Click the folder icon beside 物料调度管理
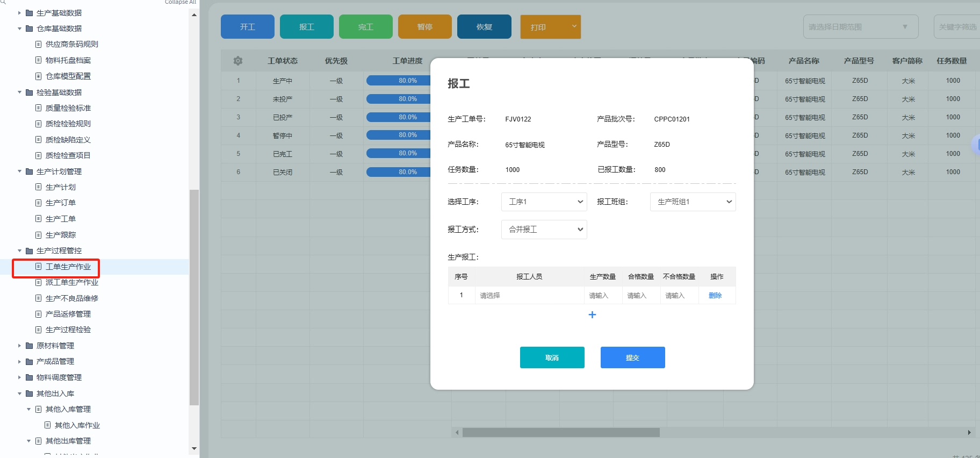Image resolution: width=980 pixels, height=458 pixels. tap(30, 377)
